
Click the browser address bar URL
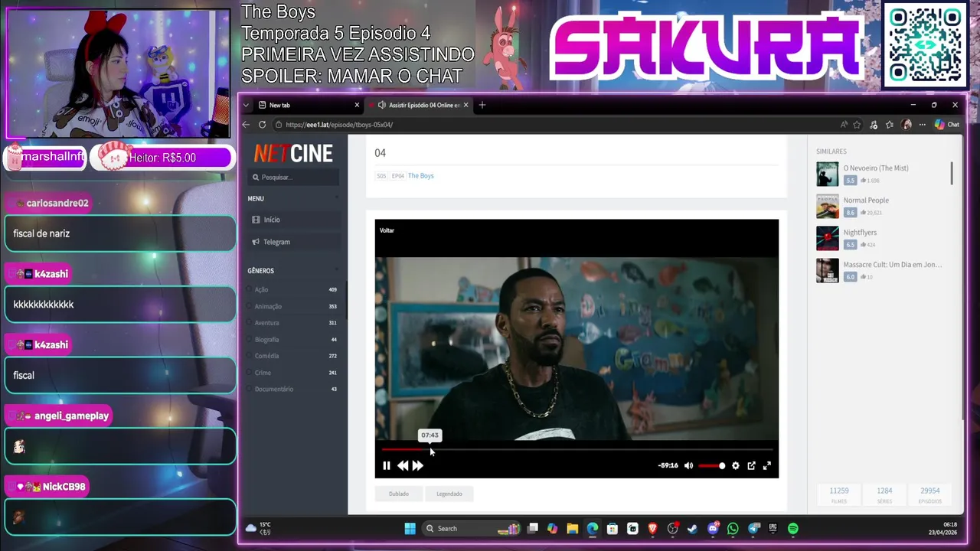(339, 125)
